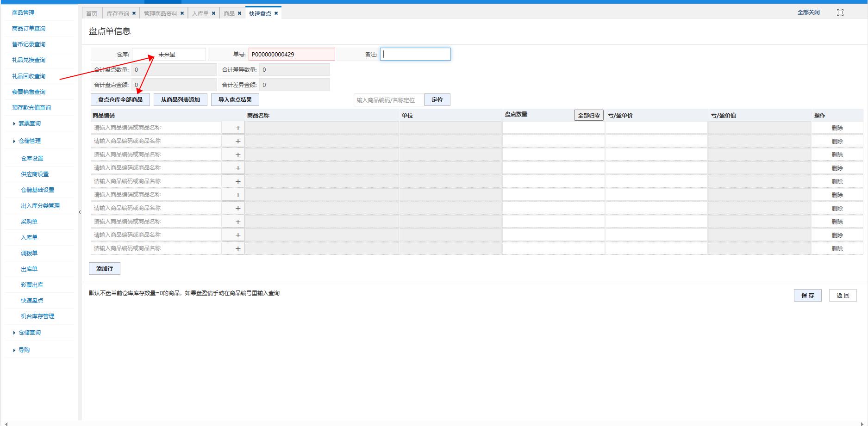Image resolution: width=868 pixels, height=426 pixels.
Task: Open 商品订单查询 in the sidebar
Action: [x=29, y=29]
